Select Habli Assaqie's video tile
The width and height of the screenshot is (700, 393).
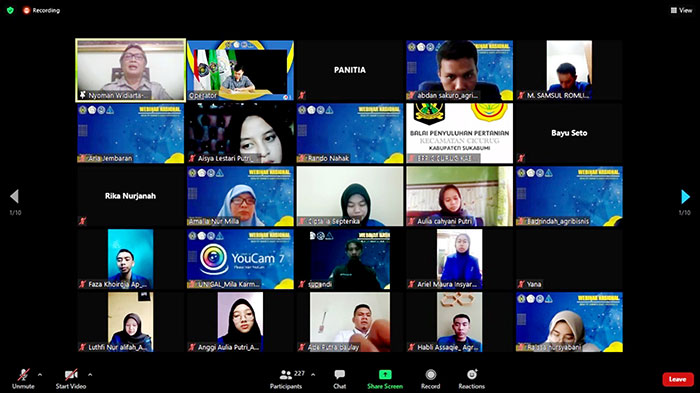[459, 322]
